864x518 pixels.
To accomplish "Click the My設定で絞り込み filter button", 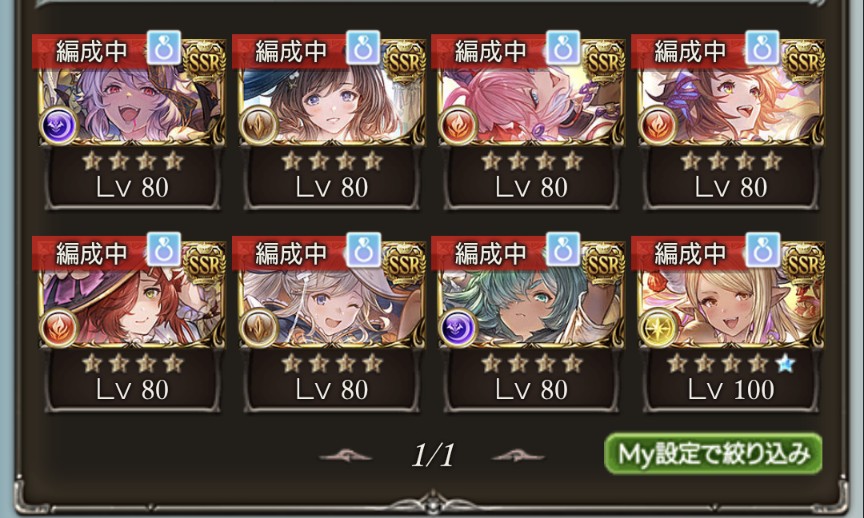I will pos(714,454).
